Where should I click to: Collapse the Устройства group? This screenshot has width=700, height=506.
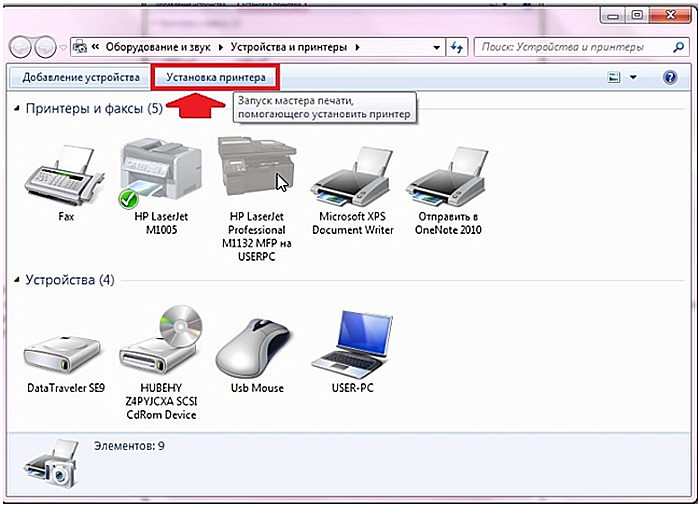coord(17,280)
